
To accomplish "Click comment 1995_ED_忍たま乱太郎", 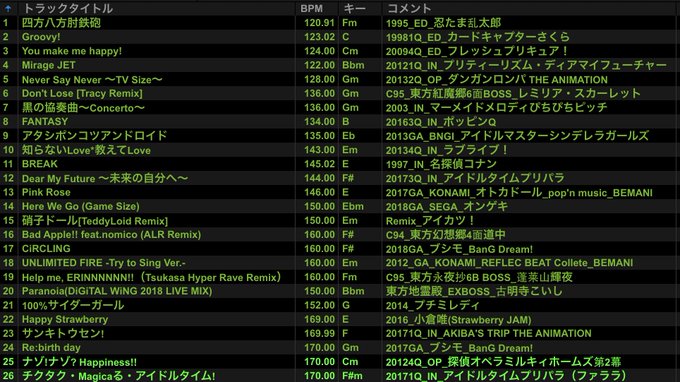I will point(444,23).
